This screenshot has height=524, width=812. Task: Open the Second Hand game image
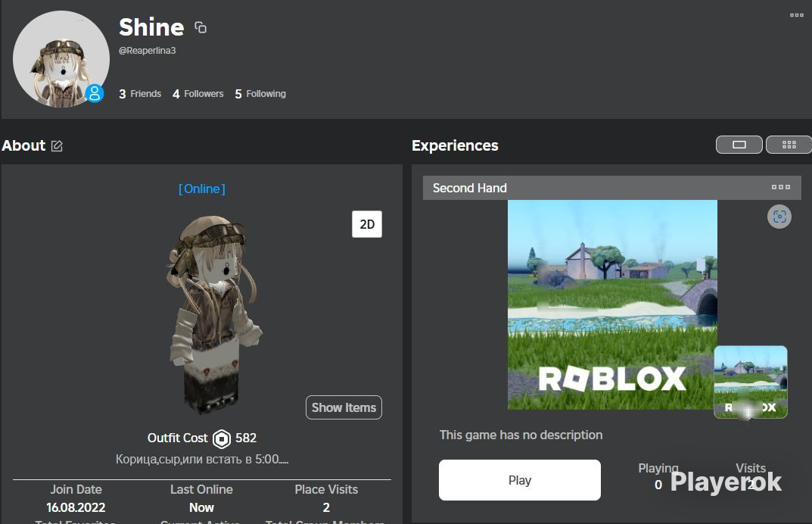[x=612, y=304]
